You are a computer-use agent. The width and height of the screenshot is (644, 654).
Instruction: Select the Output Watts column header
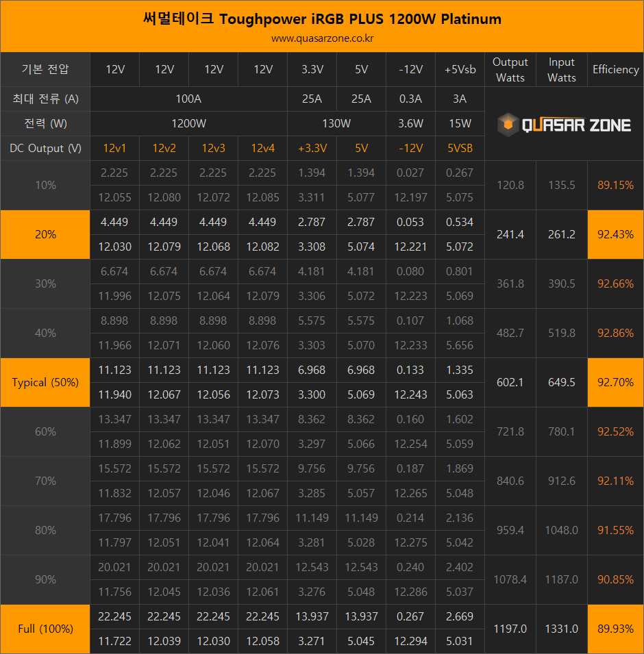point(510,70)
